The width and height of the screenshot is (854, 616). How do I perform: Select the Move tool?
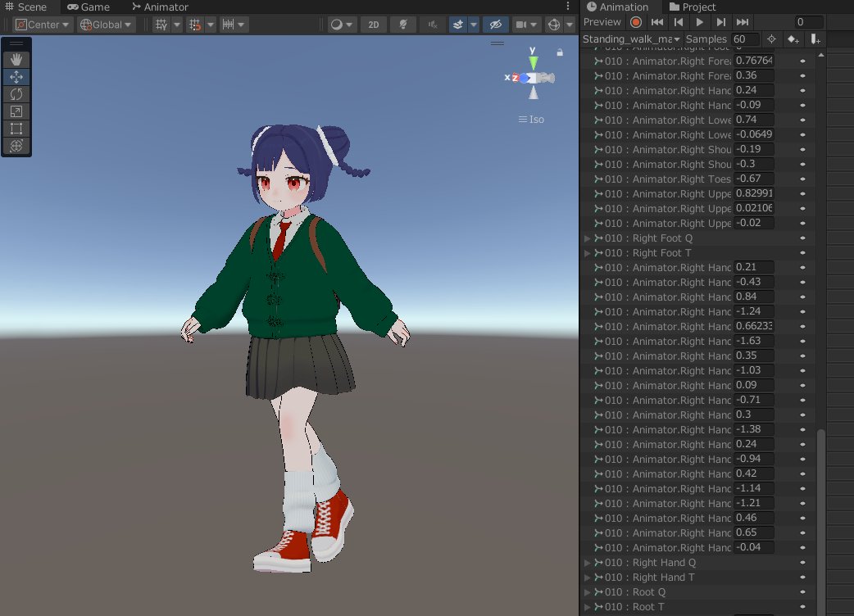[16, 77]
